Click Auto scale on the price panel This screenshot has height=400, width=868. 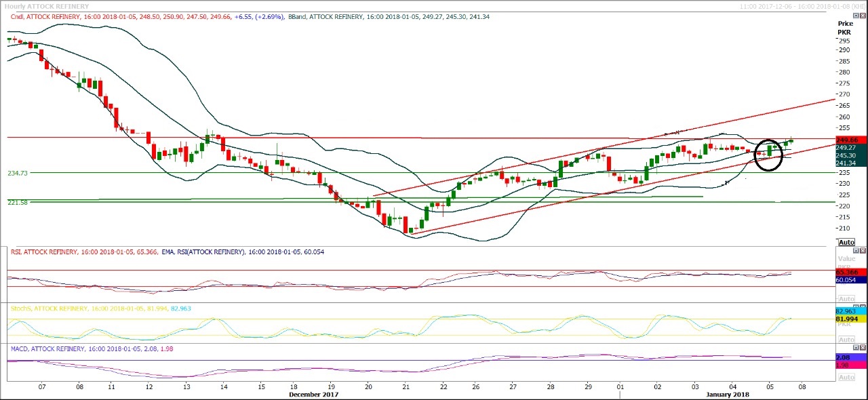pos(846,242)
